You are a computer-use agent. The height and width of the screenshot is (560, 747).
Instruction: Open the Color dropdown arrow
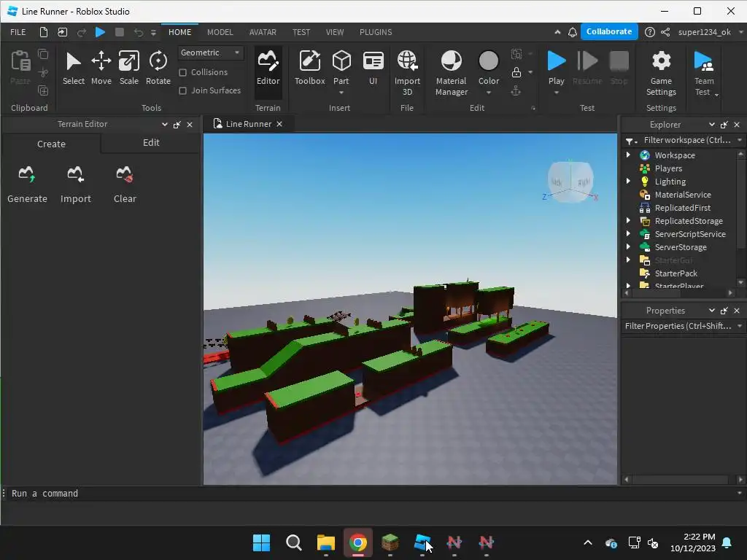pyautogui.click(x=488, y=93)
